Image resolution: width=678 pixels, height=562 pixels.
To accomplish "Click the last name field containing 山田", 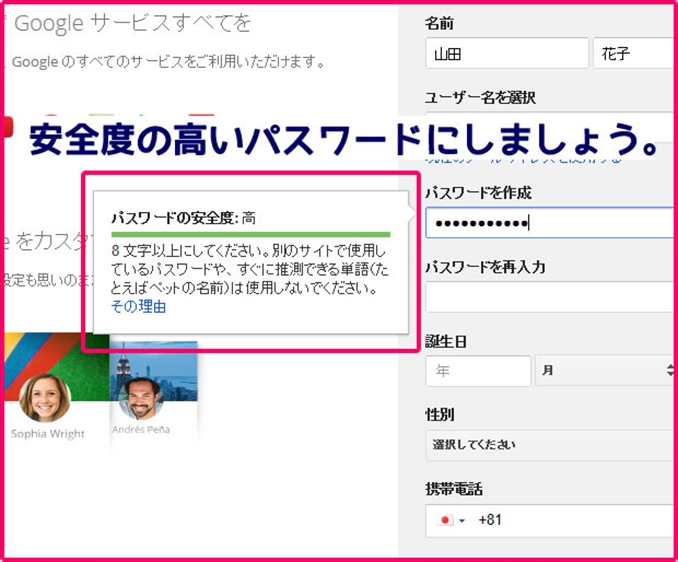I will [506, 53].
